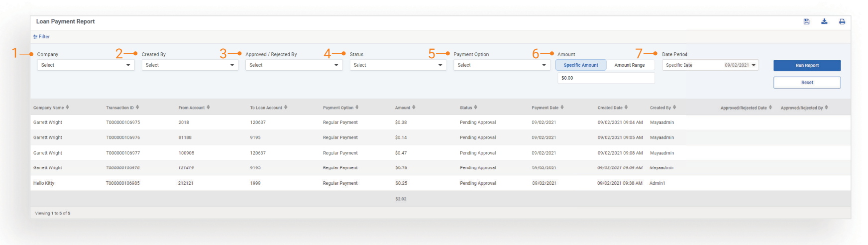Open the Company dropdown
Screen dimensions: 868x245
click(x=86, y=65)
